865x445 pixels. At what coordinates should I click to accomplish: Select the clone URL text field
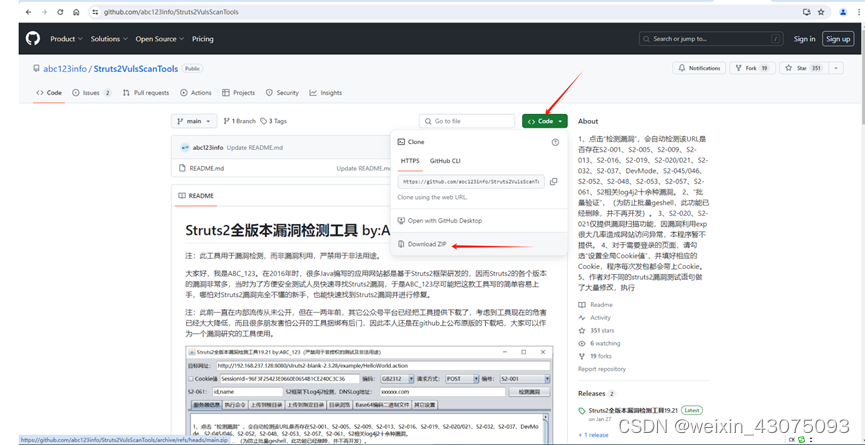coord(471,181)
